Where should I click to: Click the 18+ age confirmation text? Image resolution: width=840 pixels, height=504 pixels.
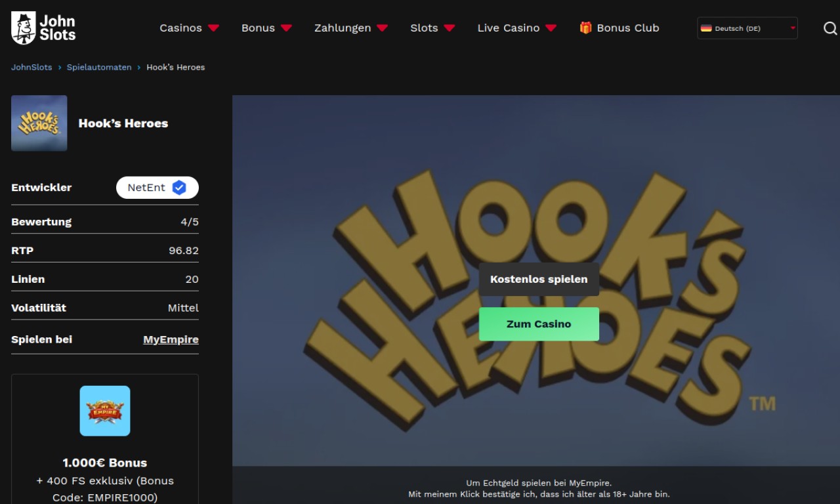(x=539, y=494)
